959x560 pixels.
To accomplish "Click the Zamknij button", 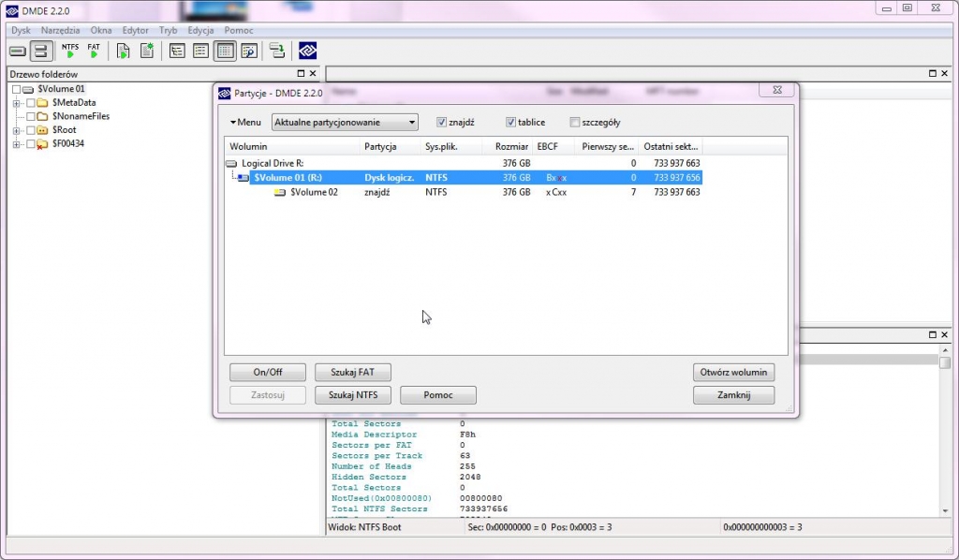I will (x=734, y=395).
